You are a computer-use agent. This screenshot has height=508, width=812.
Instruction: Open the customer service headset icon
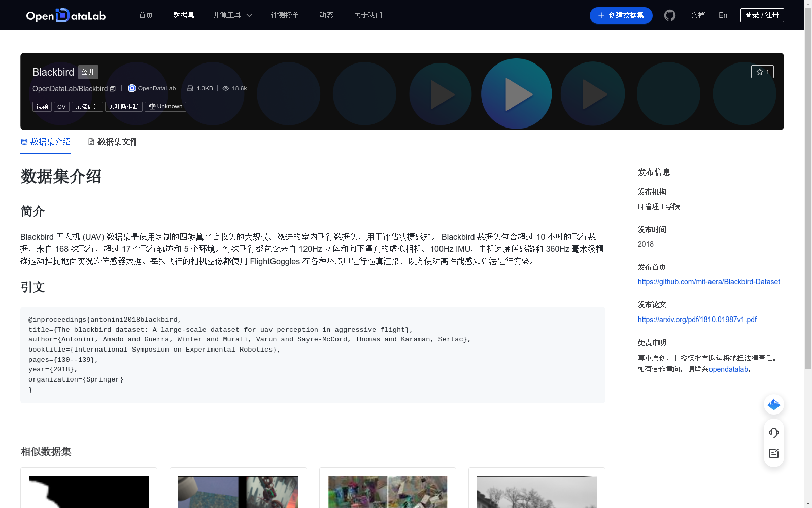click(x=774, y=432)
